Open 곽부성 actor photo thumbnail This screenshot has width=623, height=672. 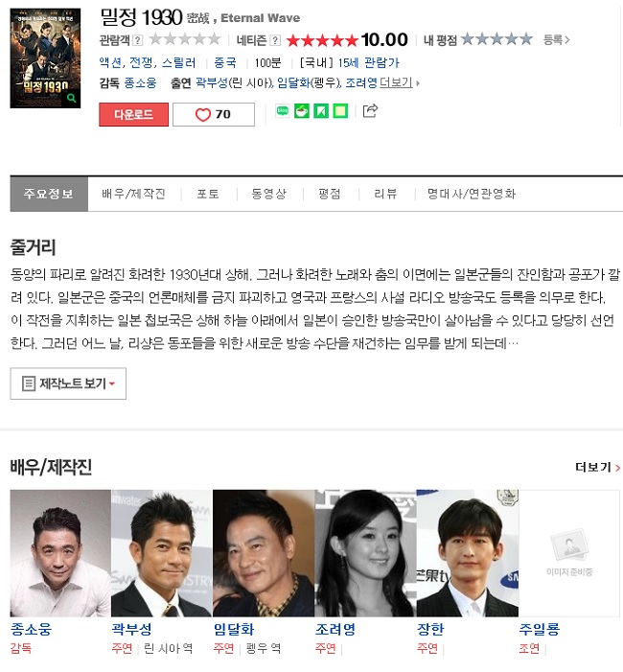[162, 553]
